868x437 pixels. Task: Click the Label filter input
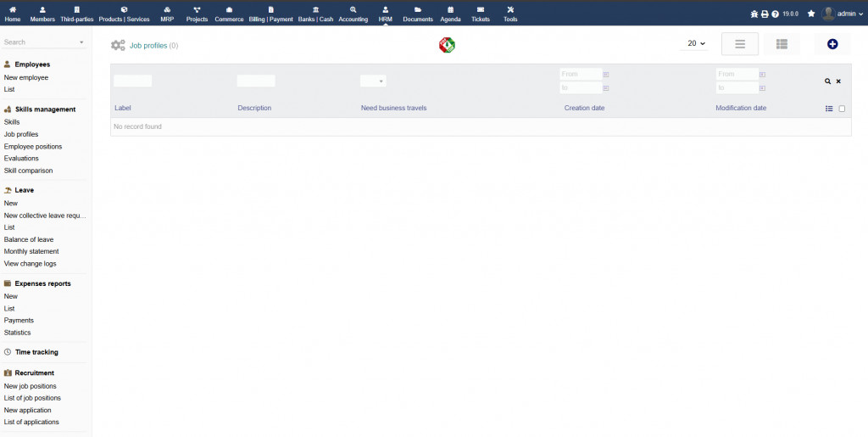click(133, 81)
